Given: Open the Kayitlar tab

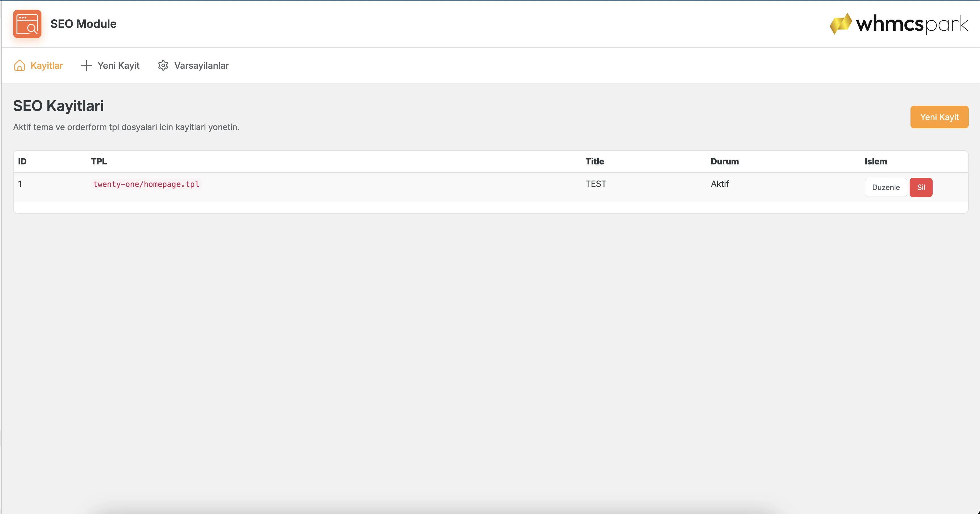Looking at the screenshot, I should point(38,66).
